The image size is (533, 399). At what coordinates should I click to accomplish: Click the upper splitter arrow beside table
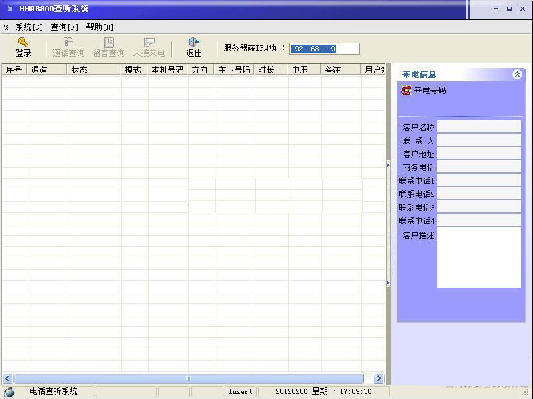388,166
